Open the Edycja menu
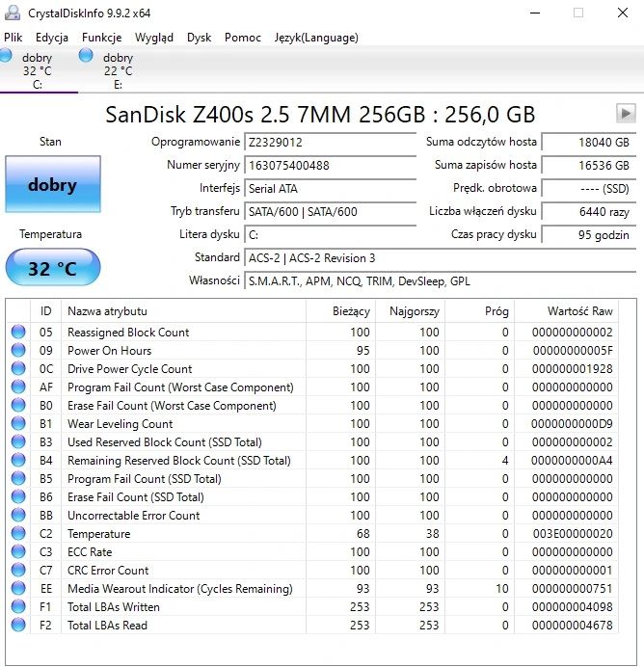Image resolution: width=644 pixels, height=667 pixels. pyautogui.click(x=51, y=38)
